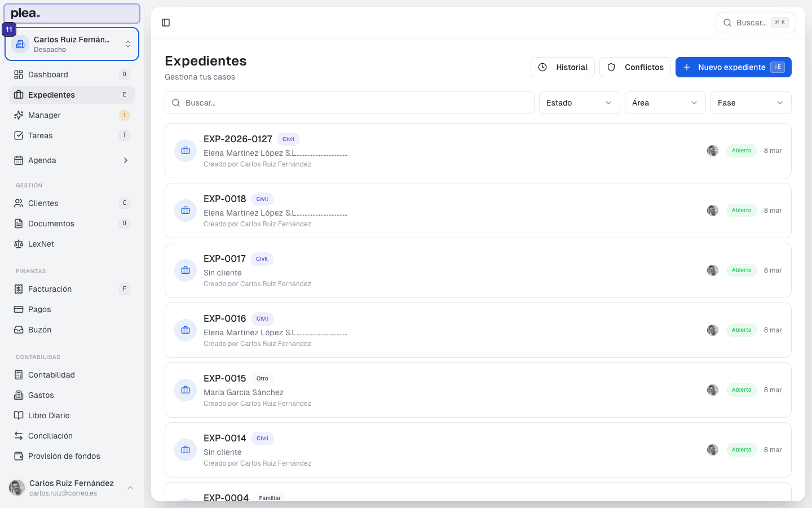Click the Manager notification badge 1
Image resolution: width=812 pixels, height=508 pixels.
tap(125, 115)
